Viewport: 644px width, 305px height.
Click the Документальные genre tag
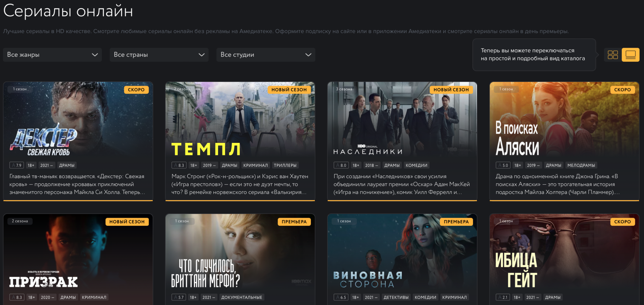(241, 297)
